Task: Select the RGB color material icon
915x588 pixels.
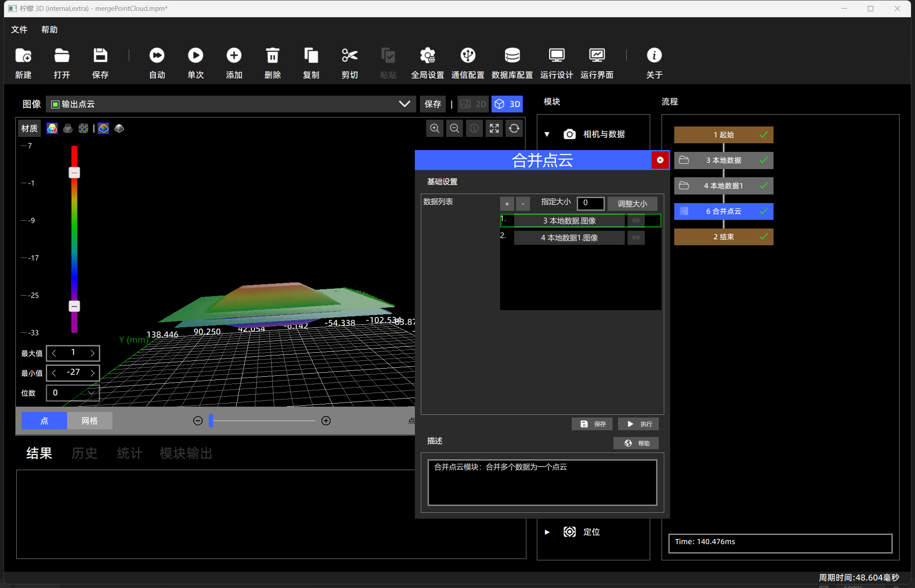Action: [x=52, y=128]
